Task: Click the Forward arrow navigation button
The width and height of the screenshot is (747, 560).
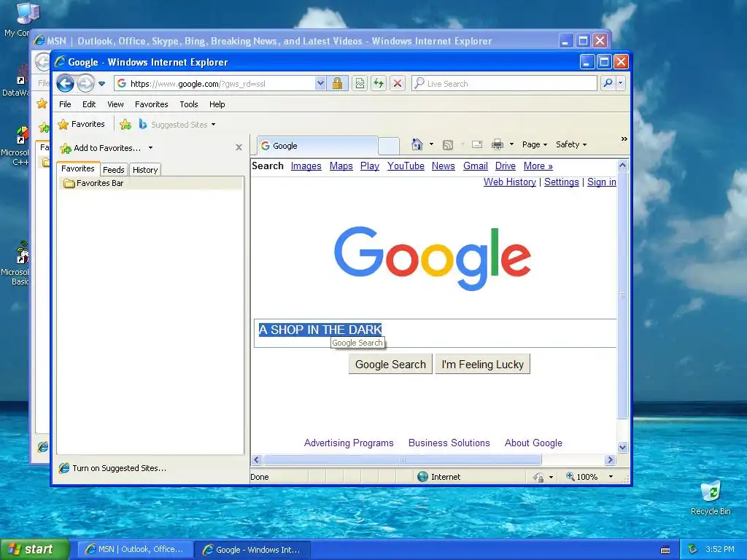Action: [86, 84]
